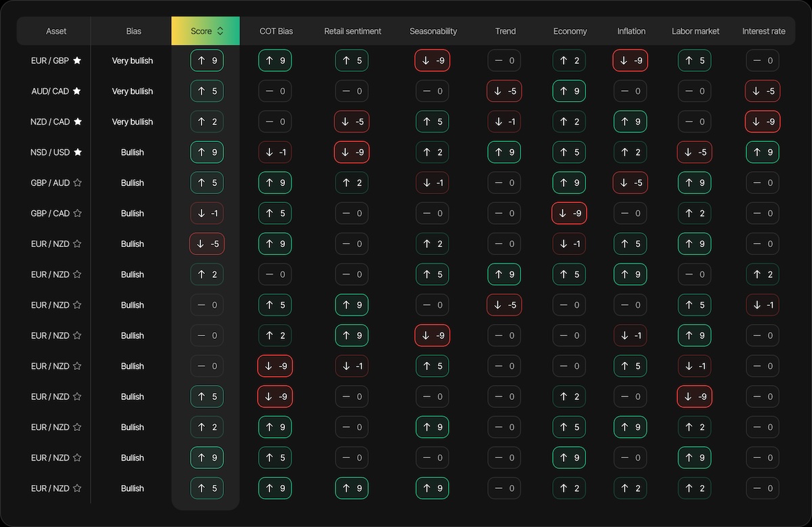
Task: Click the red Seasonability -9 icon for EUR/GBP
Action: tap(432, 60)
